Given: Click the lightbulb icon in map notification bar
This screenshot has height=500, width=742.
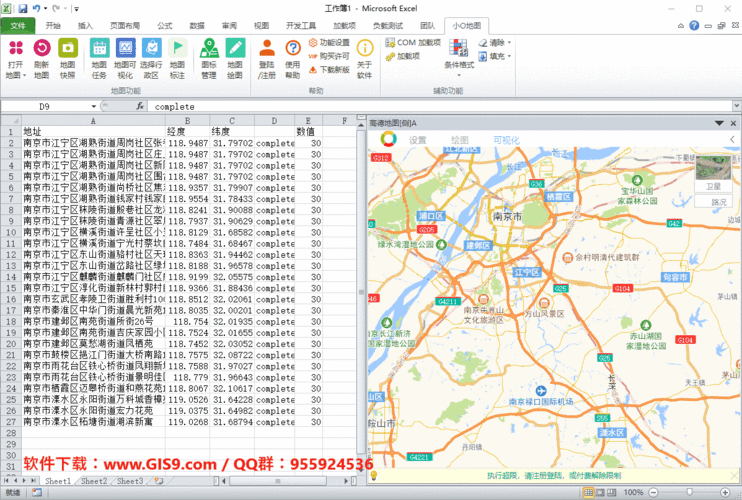Looking at the screenshot, I should 373,475.
